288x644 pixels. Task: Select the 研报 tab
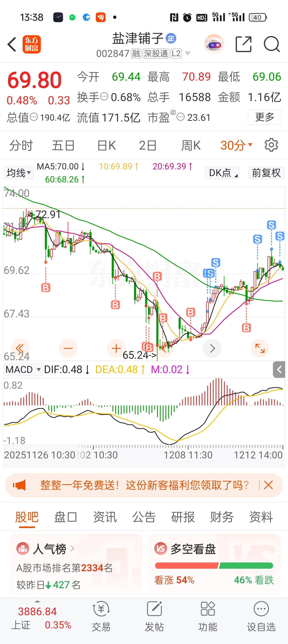tap(183, 517)
